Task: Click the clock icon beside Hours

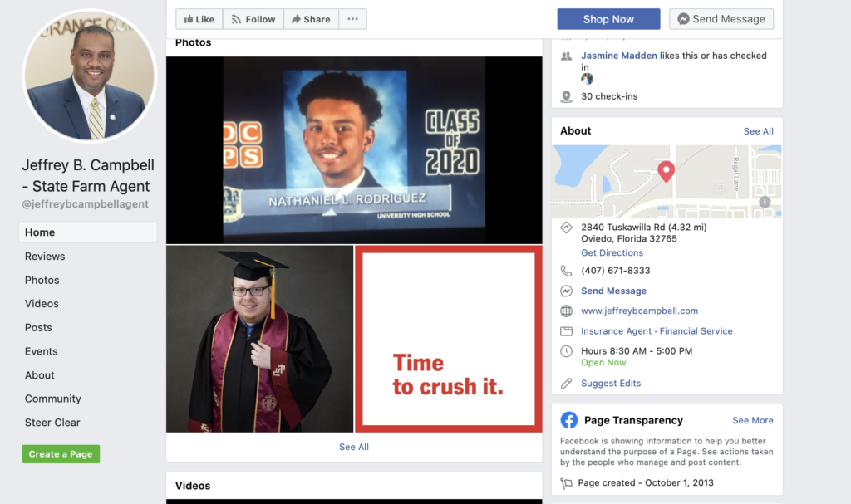Action: point(566,351)
